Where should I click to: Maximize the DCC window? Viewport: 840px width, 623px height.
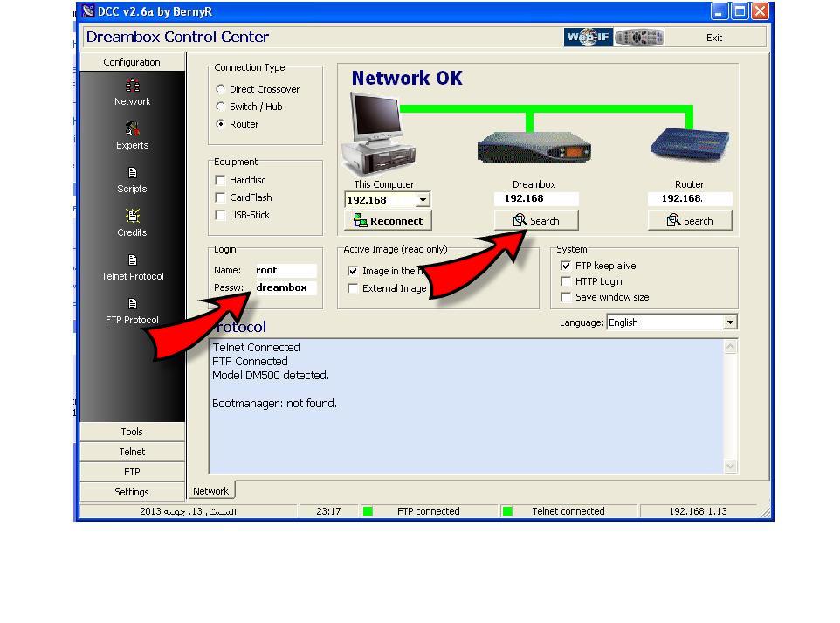[x=740, y=11]
